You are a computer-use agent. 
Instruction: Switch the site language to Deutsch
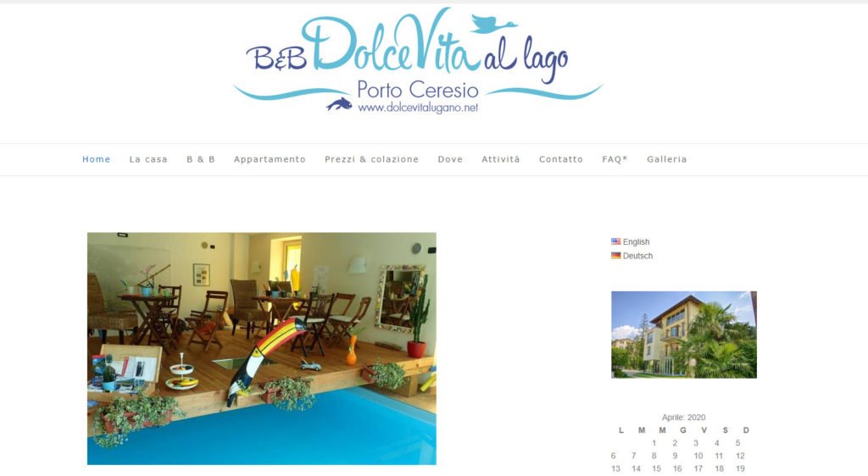pos(637,256)
